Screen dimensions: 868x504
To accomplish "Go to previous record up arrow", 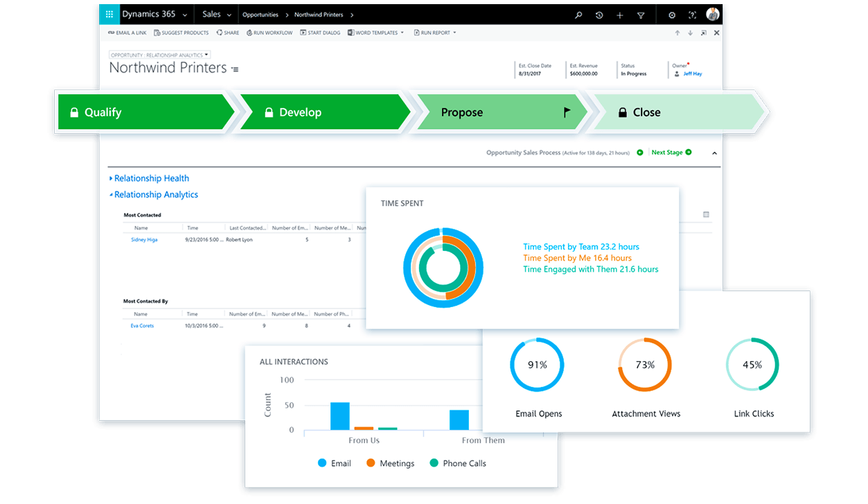I will click(x=677, y=33).
